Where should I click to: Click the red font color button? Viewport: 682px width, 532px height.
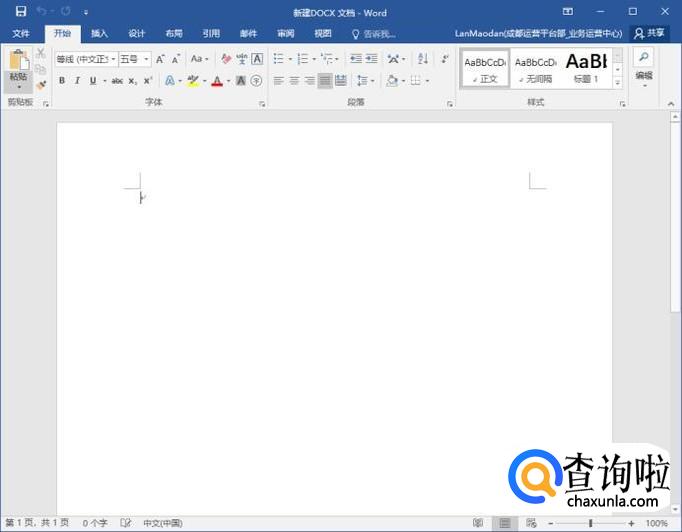pos(217,81)
